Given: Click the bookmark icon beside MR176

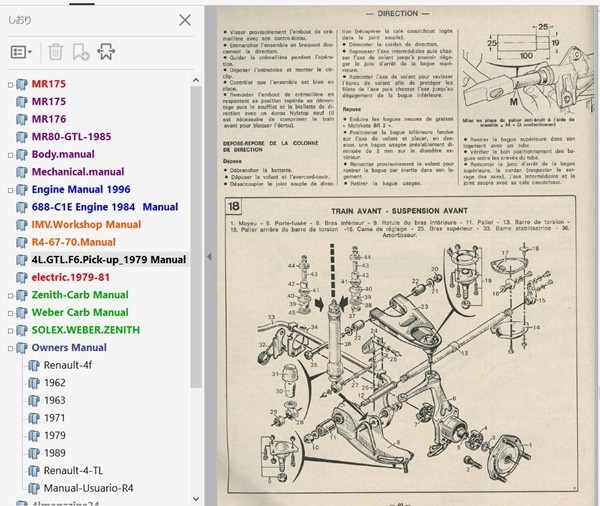Looking at the screenshot, I should pyautogui.click(x=22, y=119).
